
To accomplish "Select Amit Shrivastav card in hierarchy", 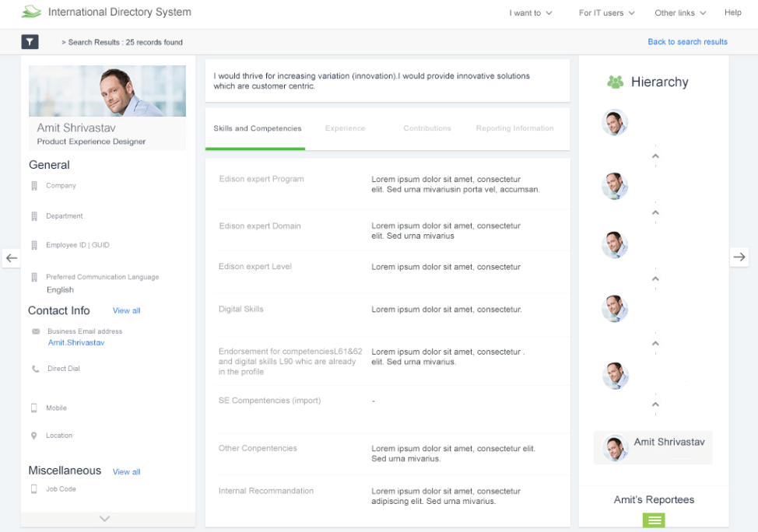I will 653,447.
